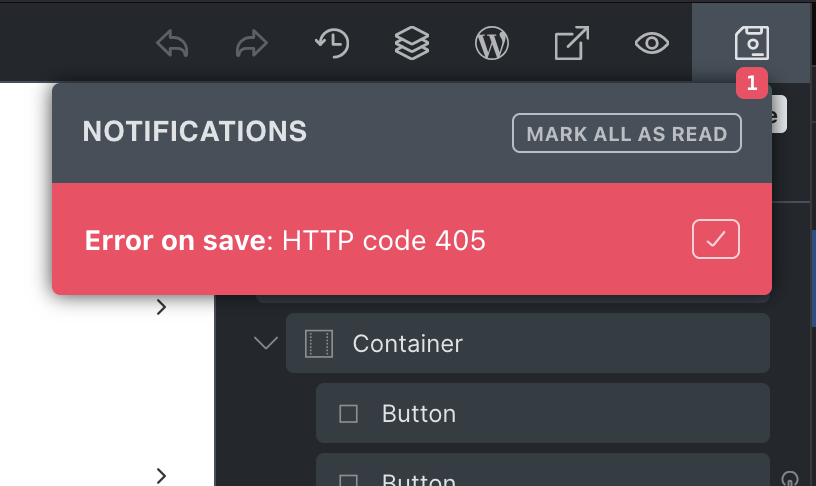Viewport: 816px width, 486px height.
Task: Collapse the Container element using its chevron
Action: 265,343
